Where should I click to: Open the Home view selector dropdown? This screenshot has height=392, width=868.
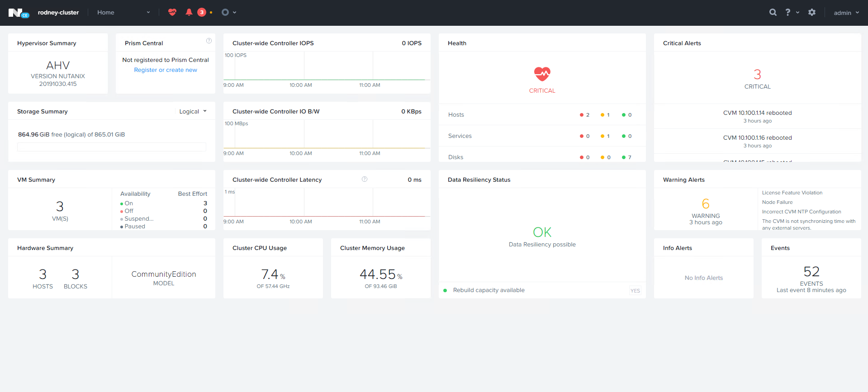tap(123, 12)
